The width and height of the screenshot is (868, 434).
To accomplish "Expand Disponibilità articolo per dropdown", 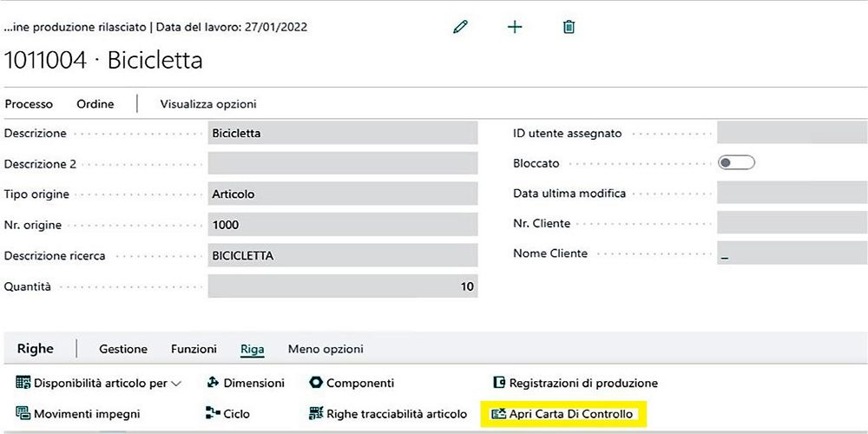I will tap(99, 383).
